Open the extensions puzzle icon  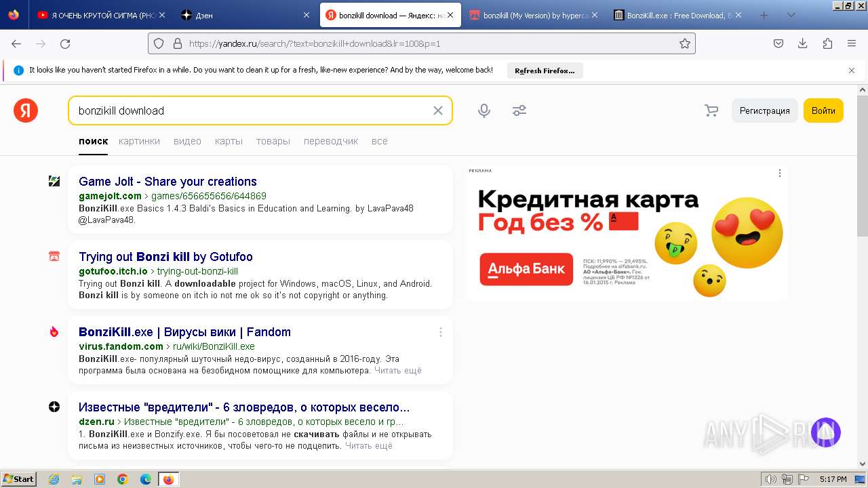coord(827,43)
